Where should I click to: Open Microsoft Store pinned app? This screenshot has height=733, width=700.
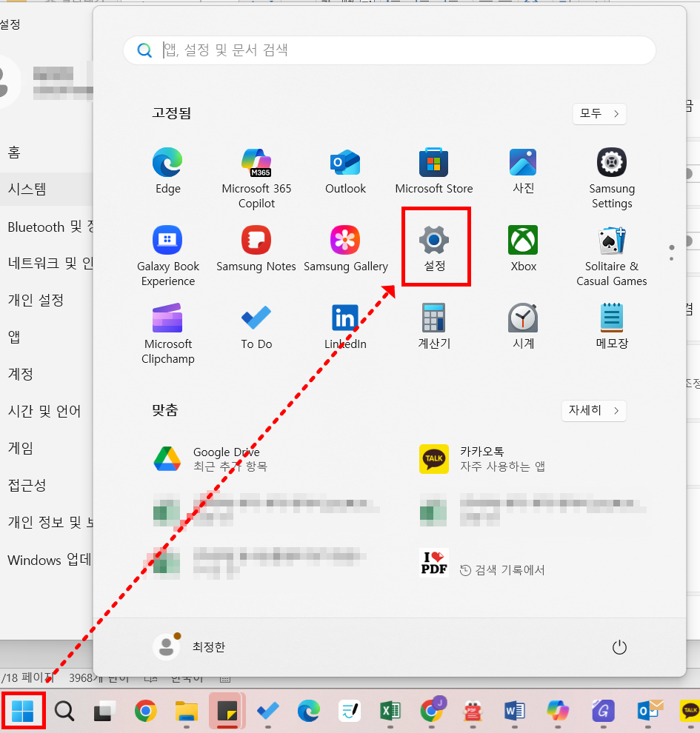click(x=434, y=171)
